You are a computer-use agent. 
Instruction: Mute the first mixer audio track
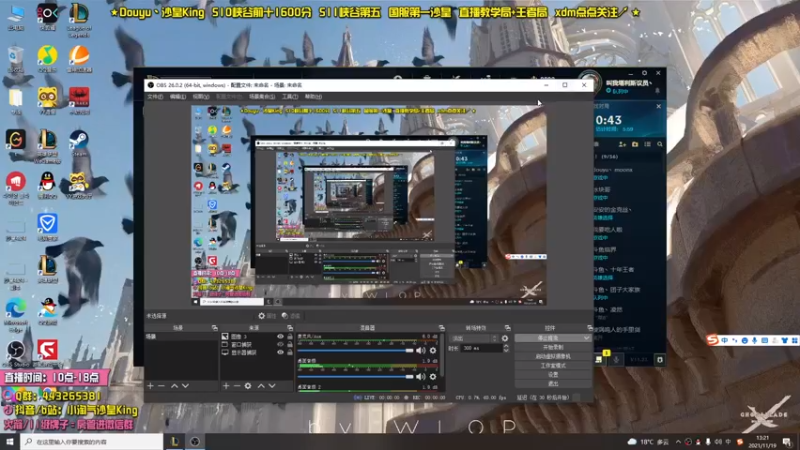420,351
